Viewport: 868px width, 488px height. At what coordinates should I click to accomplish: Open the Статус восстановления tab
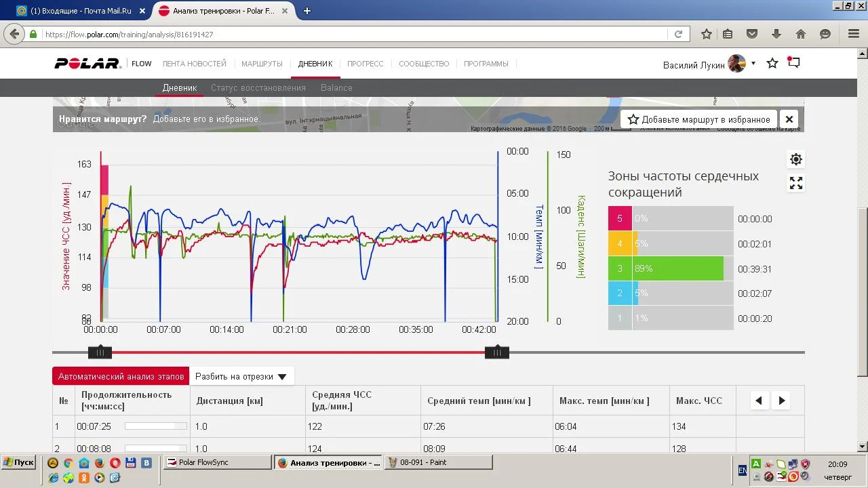[258, 87]
